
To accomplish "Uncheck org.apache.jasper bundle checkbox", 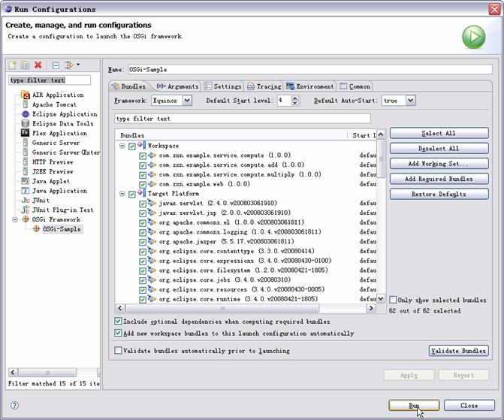I will [143, 242].
